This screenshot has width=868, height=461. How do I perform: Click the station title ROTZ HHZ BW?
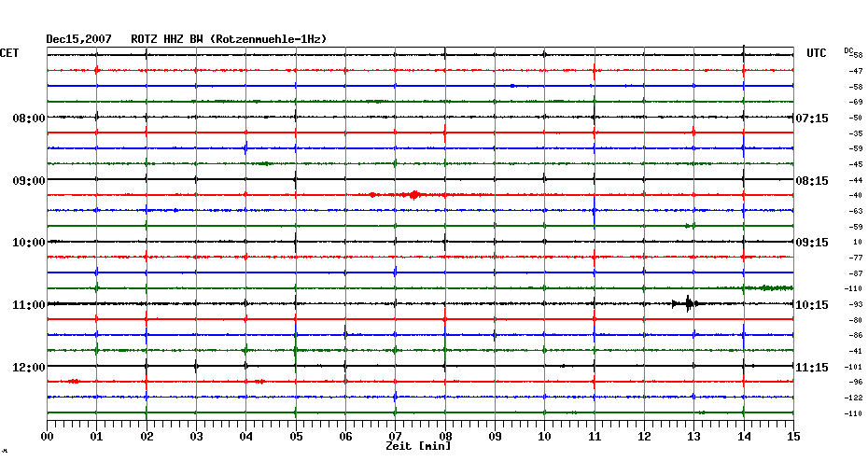(167, 39)
